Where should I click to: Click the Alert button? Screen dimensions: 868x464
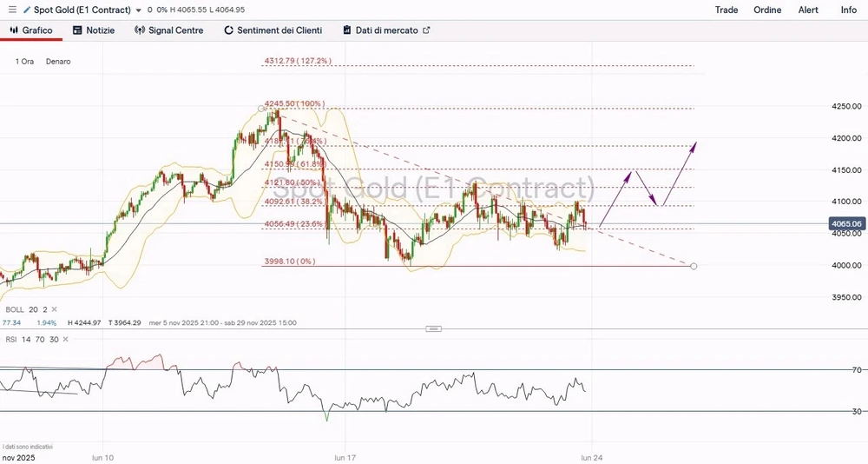[x=808, y=10]
